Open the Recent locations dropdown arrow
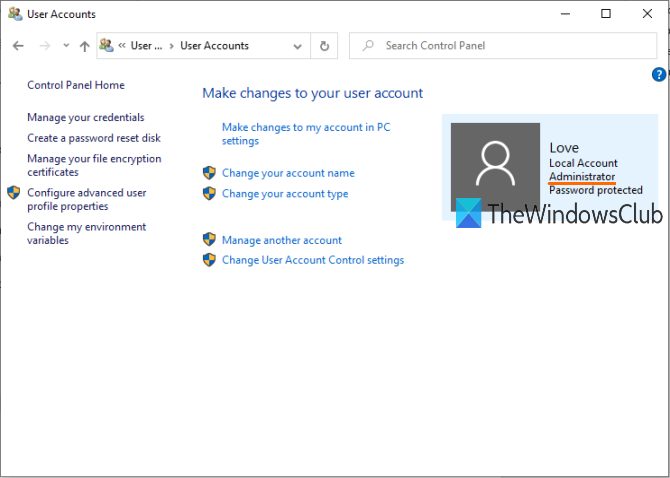Viewport: 670px width, 478px height. tap(65, 46)
